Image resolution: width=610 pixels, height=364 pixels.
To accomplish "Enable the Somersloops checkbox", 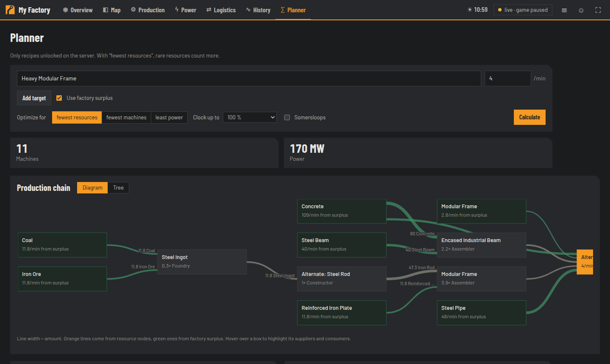I will click(x=287, y=117).
